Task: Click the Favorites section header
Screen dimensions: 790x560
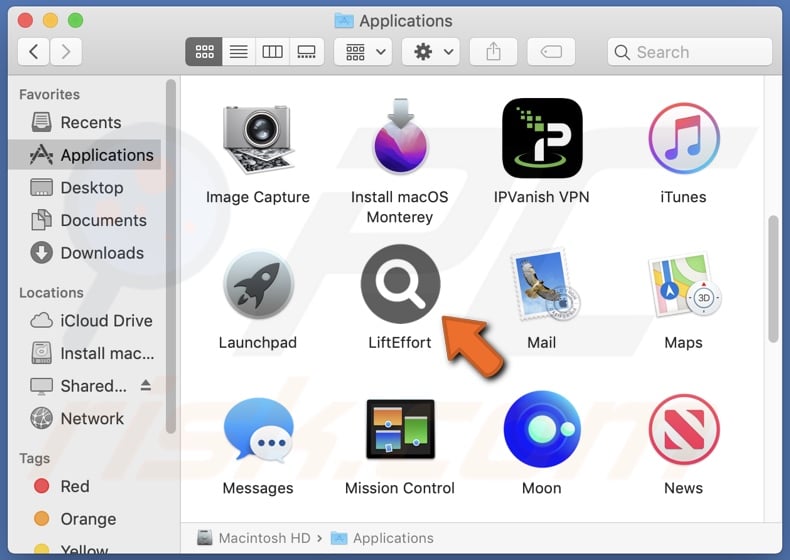Action: coord(49,95)
